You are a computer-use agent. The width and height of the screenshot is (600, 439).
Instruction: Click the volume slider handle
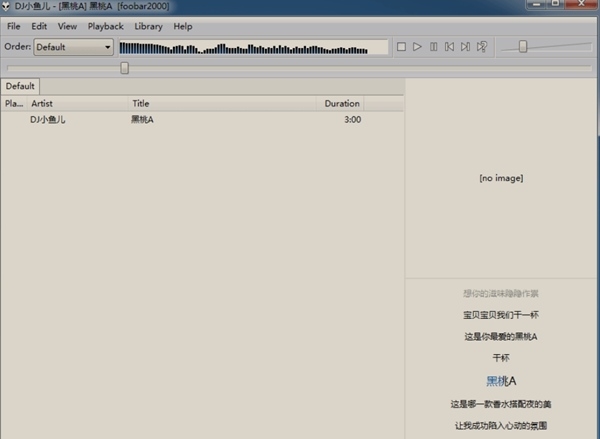523,47
